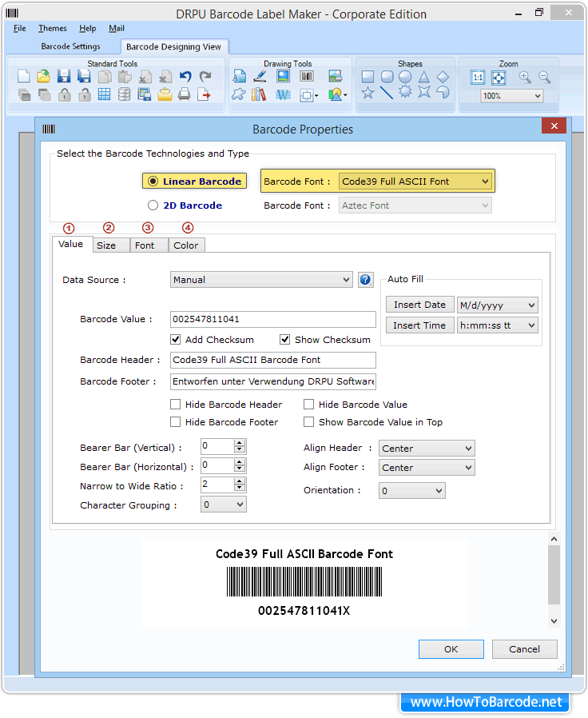Uncheck the Add Checksum checkbox

pos(175,339)
